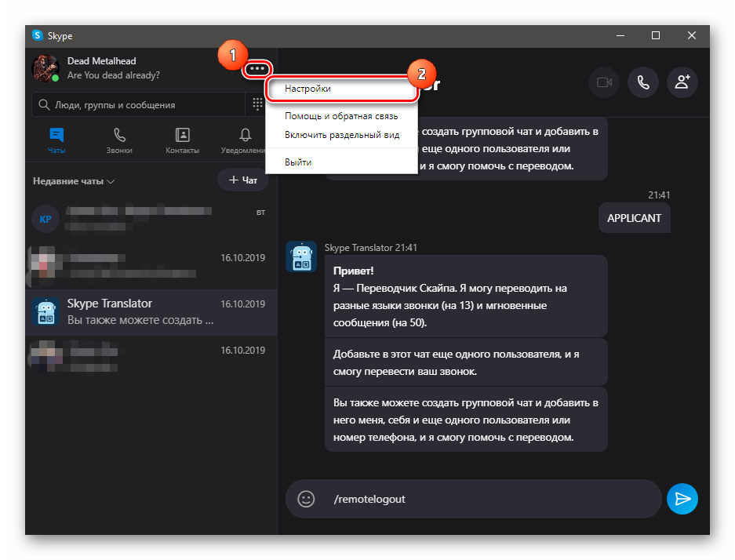Click the message starting Добавьте в этот чат
The image size is (735, 560).
click(466, 362)
